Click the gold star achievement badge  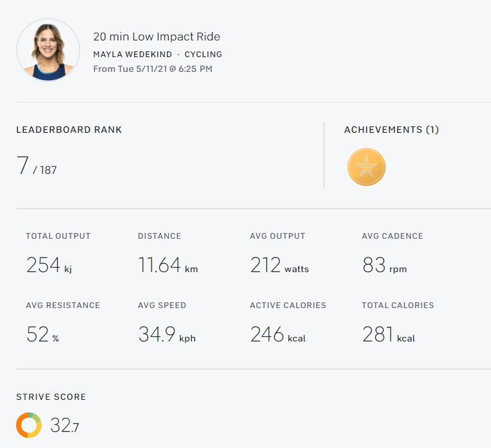[x=366, y=168]
